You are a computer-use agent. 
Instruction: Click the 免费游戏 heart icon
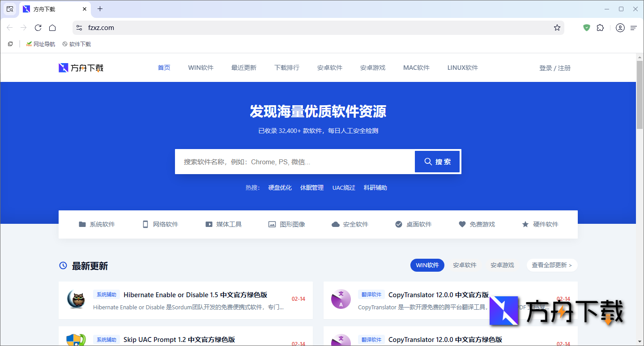point(462,224)
